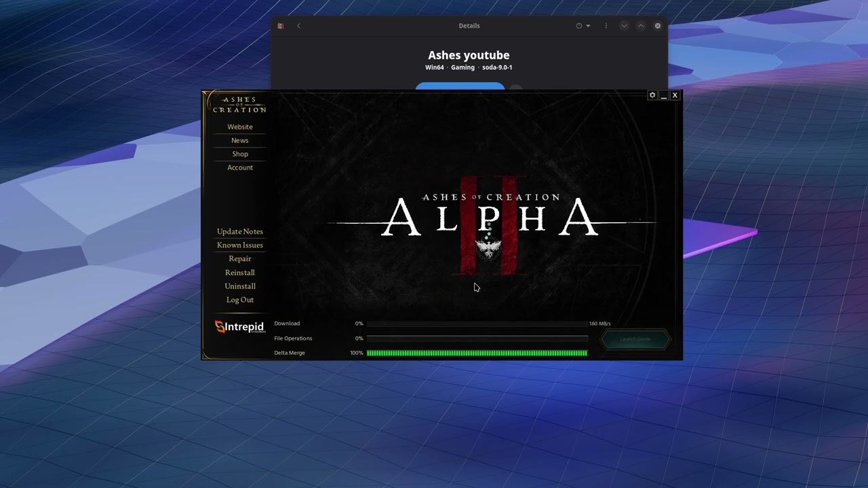
Task: Minimize the Ashes of Creation launcher
Action: [664, 96]
